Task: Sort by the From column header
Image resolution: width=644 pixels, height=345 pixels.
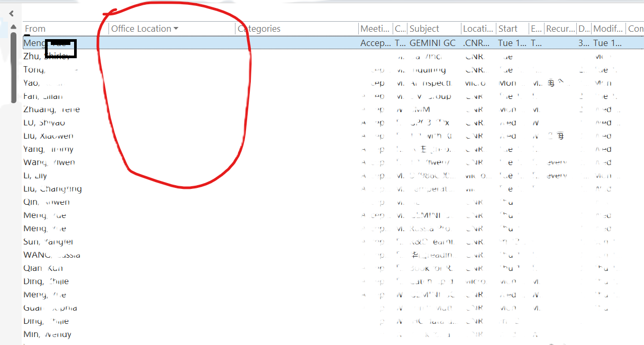Action: (x=35, y=29)
